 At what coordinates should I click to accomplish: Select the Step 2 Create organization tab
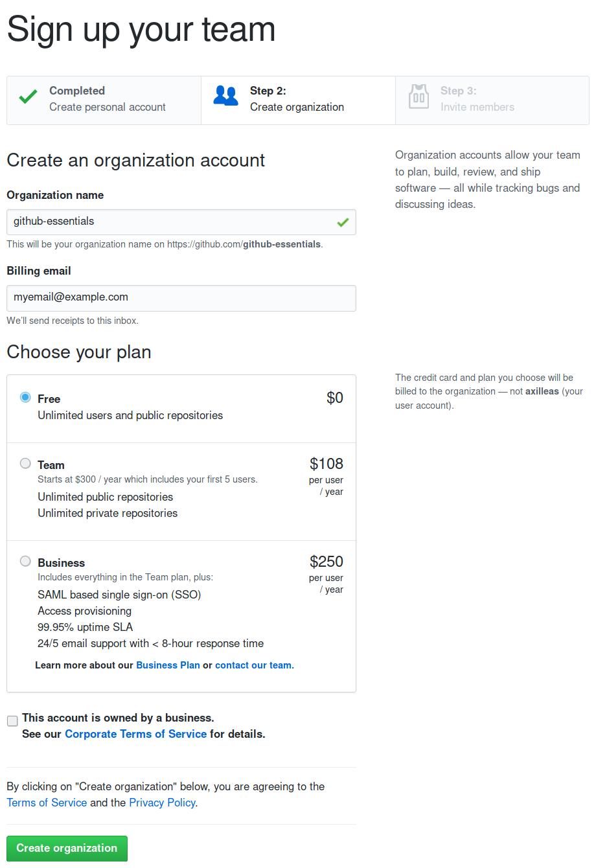tap(298, 100)
